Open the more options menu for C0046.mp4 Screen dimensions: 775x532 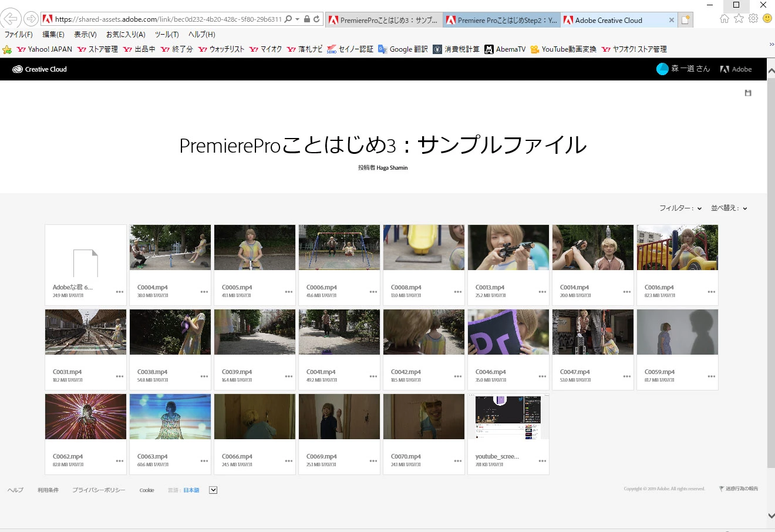542,376
